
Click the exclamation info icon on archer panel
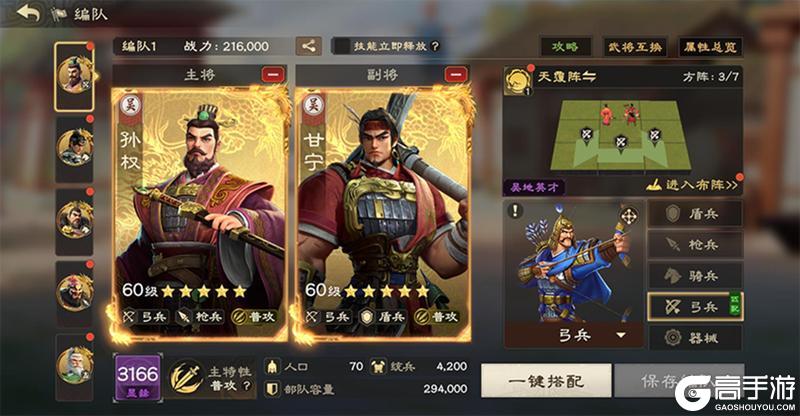(515, 211)
